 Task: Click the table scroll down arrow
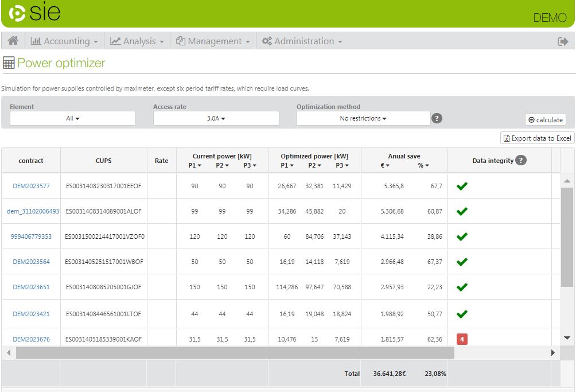[567, 338]
